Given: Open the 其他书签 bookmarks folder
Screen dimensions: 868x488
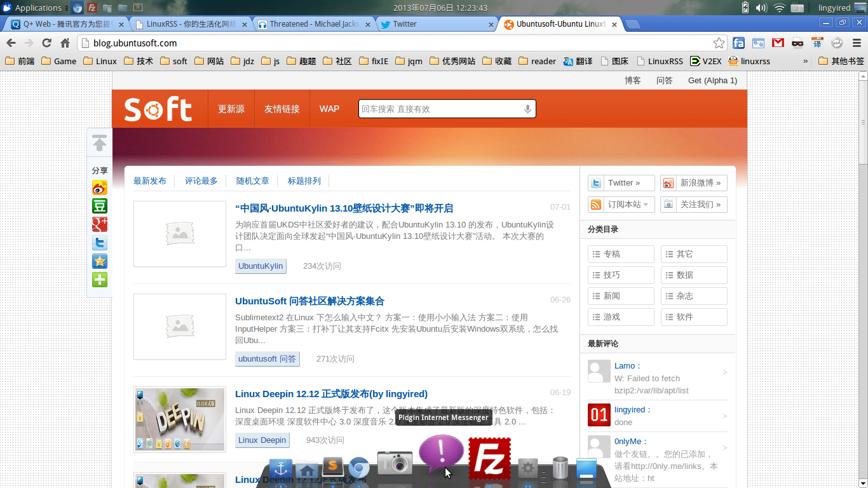Looking at the screenshot, I should (841, 61).
